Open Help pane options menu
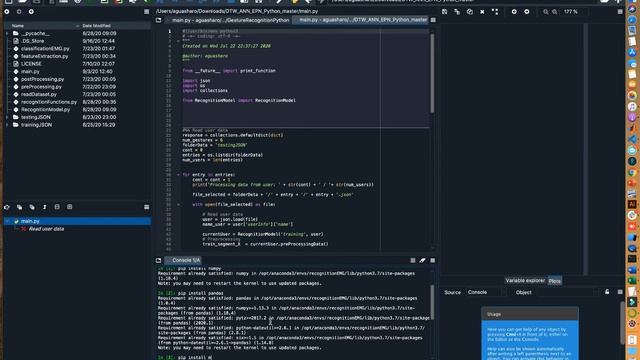Viewport: 640px width, 360px height. click(620, 292)
